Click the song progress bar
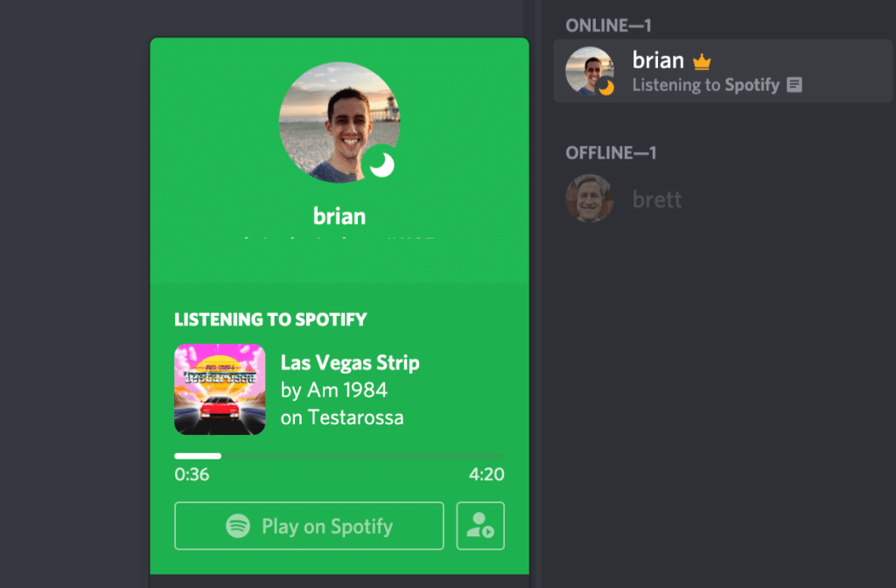 point(339,455)
